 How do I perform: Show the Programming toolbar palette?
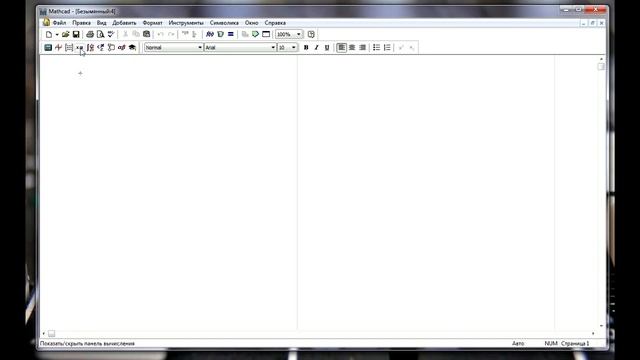point(111,47)
